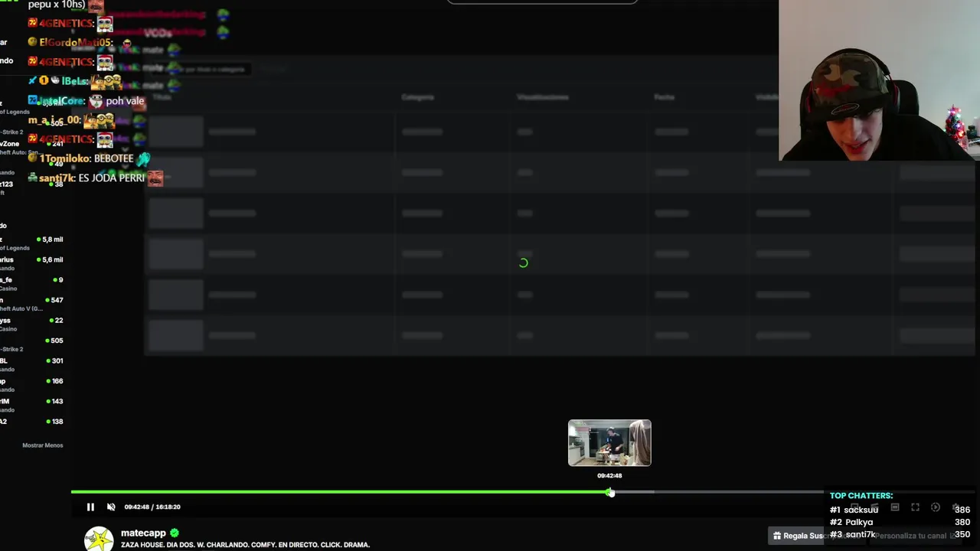Open playback speed control icon
This screenshot has width=980, height=551.
[x=936, y=507]
